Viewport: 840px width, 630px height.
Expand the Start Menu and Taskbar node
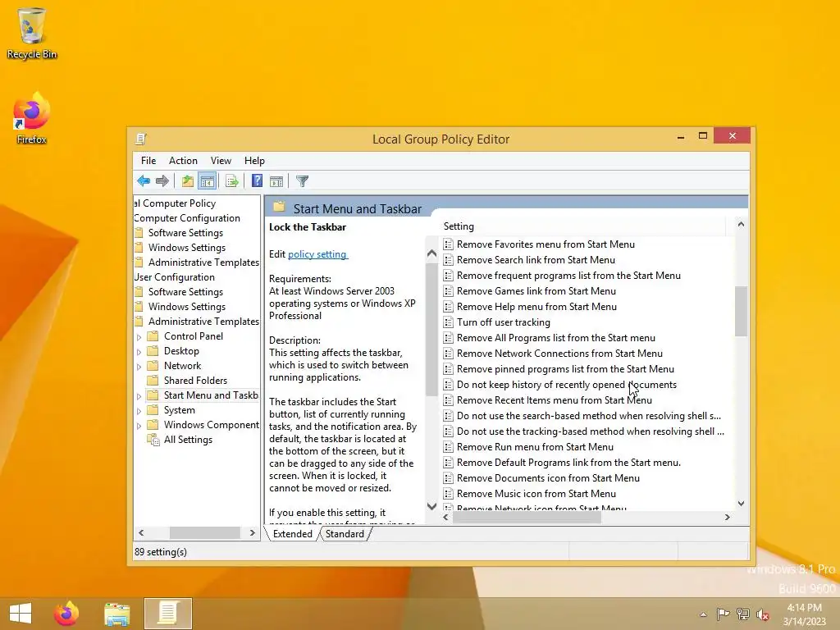pos(139,396)
